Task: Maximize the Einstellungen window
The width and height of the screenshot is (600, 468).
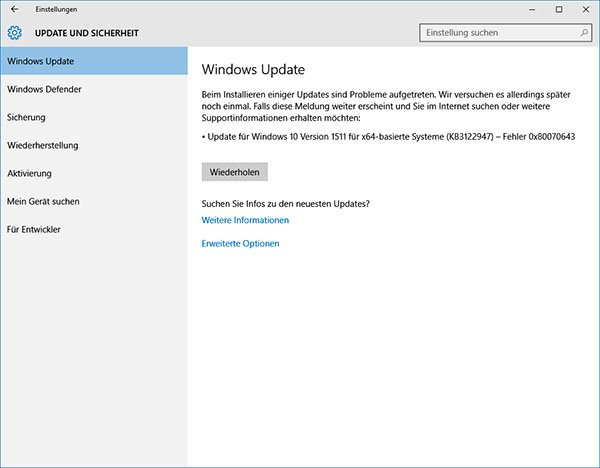Action: click(558, 9)
